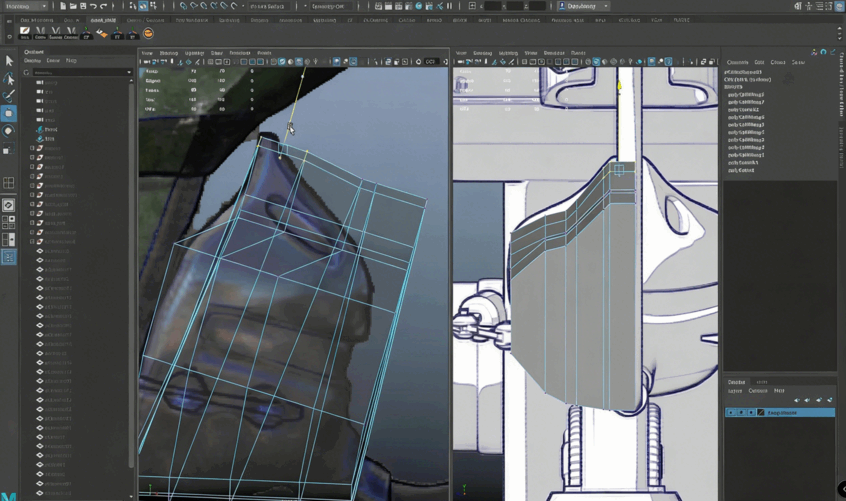Expand the Outliner search filter dropdown arrow
The image size is (846, 501).
128,72
